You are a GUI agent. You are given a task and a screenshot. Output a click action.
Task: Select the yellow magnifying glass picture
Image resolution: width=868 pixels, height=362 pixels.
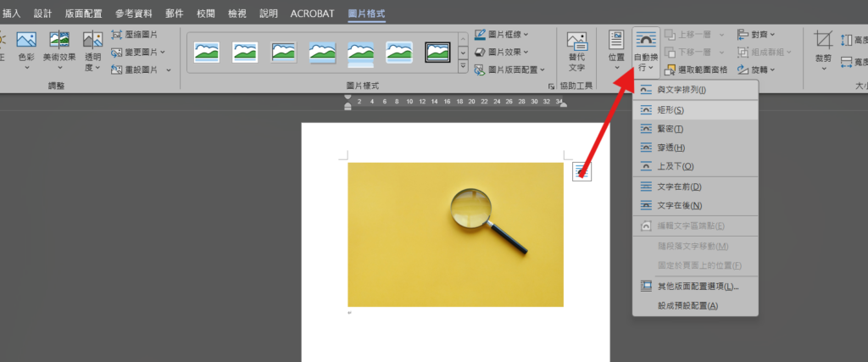[x=455, y=234]
